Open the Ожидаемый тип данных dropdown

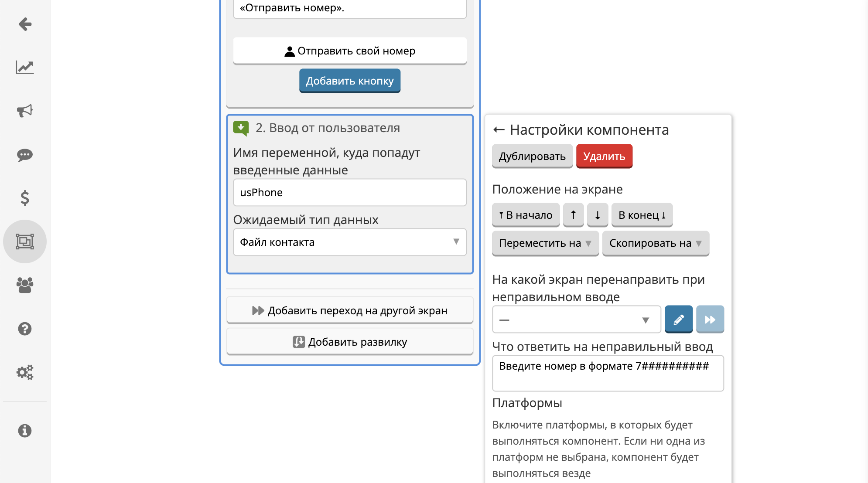tap(350, 242)
